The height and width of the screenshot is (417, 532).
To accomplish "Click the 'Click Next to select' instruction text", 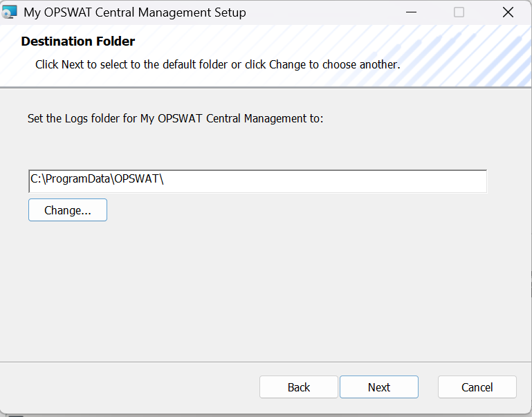I will [x=218, y=64].
